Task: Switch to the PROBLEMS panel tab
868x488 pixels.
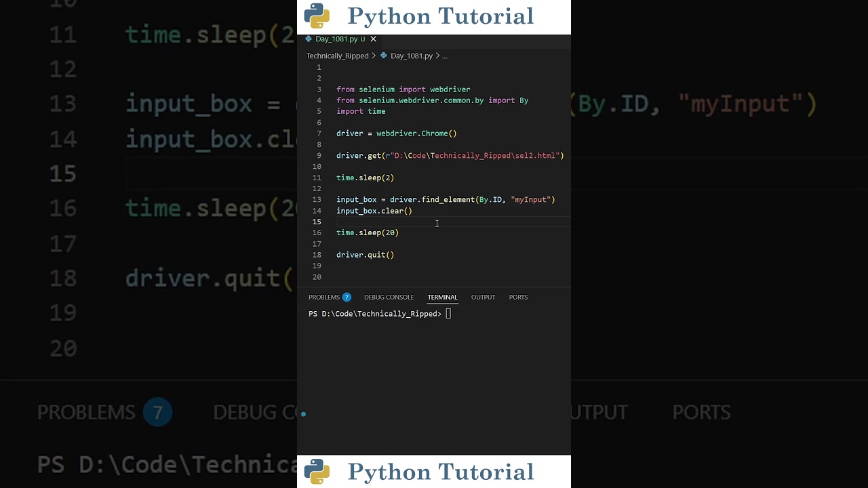Action: [x=323, y=297]
